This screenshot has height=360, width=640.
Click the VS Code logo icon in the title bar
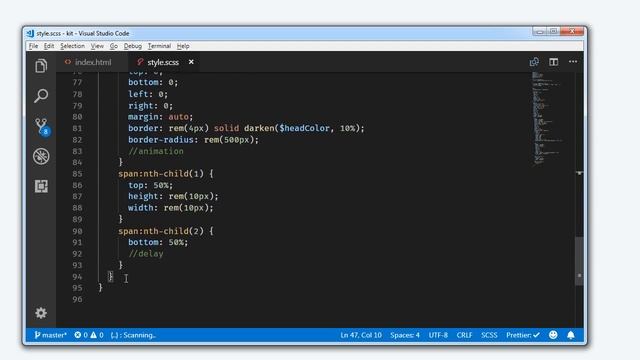30,33
